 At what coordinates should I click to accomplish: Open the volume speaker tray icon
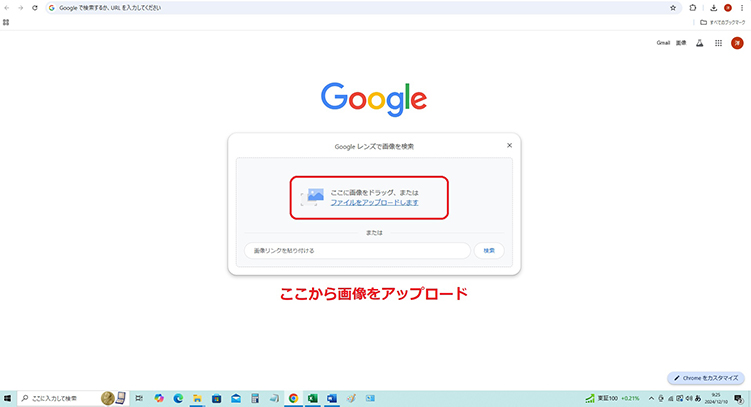pyautogui.click(x=689, y=398)
